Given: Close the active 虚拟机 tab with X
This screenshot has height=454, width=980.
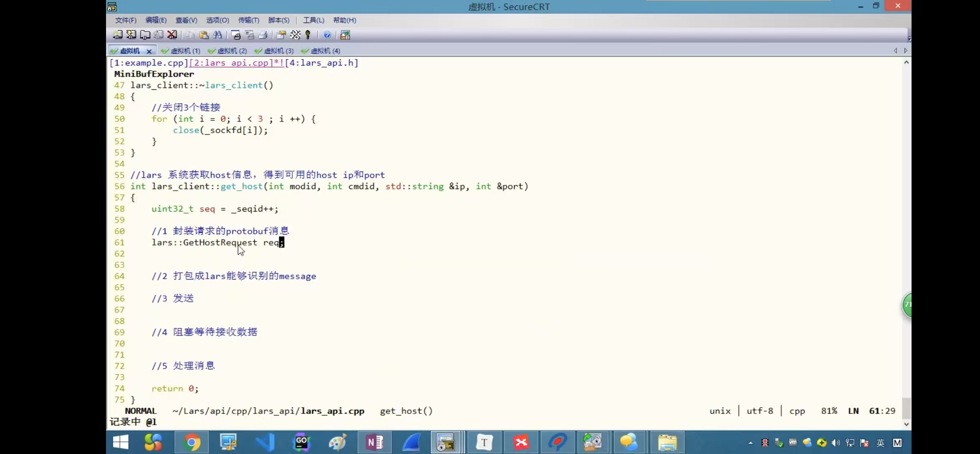Looking at the screenshot, I should (x=149, y=51).
